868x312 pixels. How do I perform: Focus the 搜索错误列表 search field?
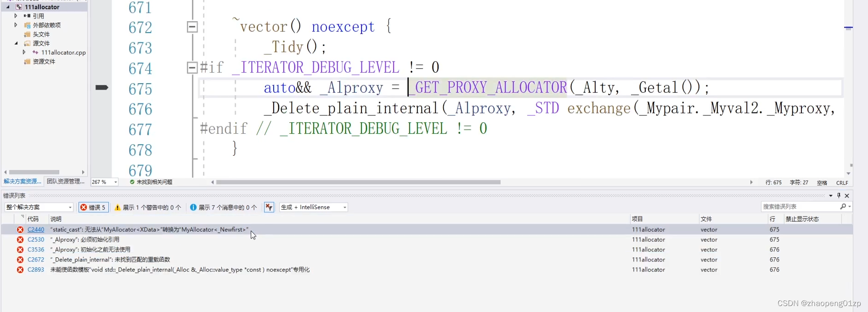pos(800,207)
